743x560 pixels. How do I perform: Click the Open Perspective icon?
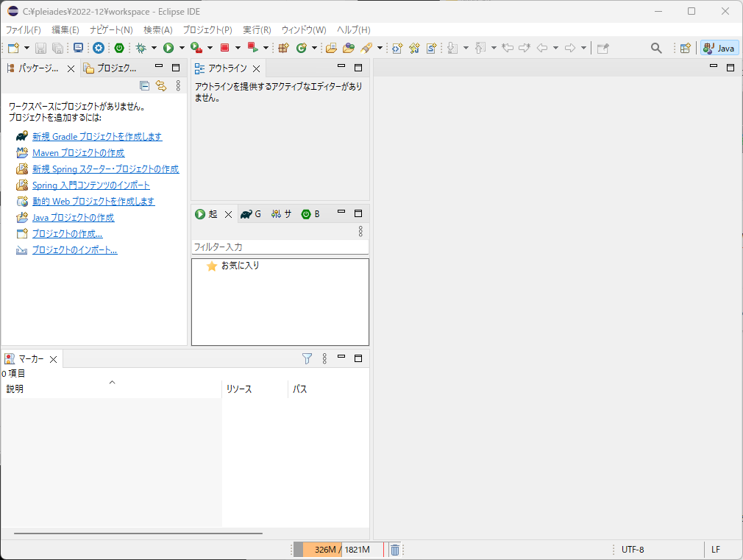[685, 48]
